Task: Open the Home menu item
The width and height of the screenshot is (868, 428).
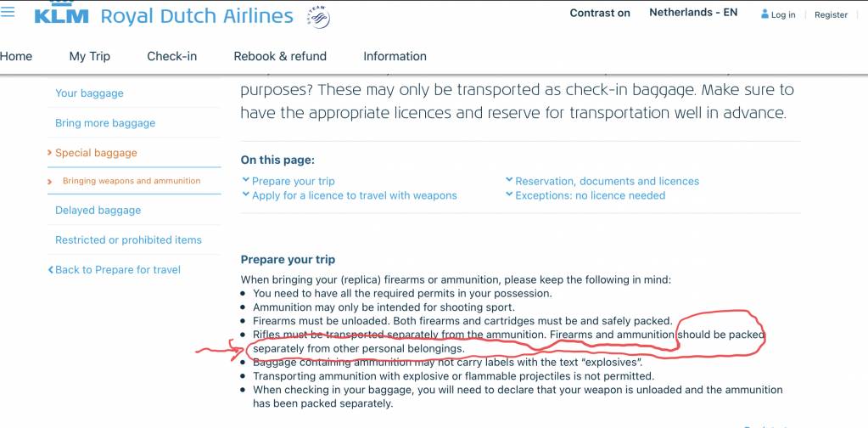Action: pyautogui.click(x=16, y=56)
